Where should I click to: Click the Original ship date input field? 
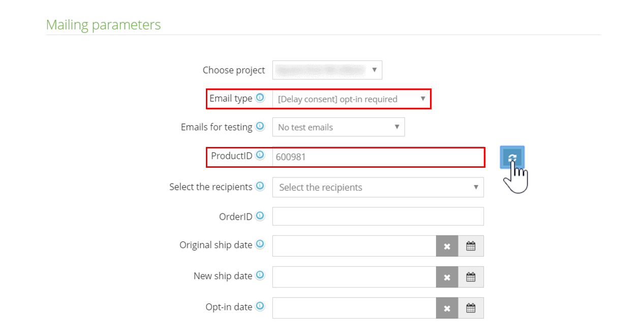pyautogui.click(x=354, y=246)
